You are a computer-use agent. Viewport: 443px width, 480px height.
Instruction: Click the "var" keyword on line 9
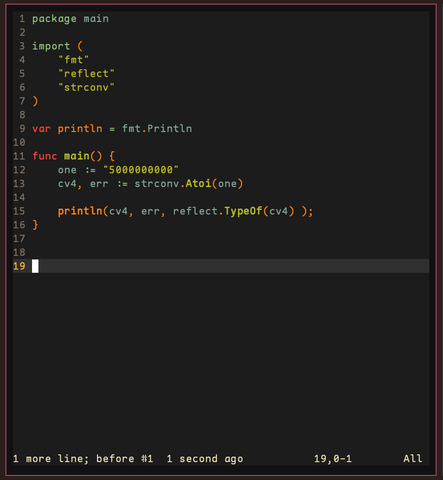coord(41,129)
